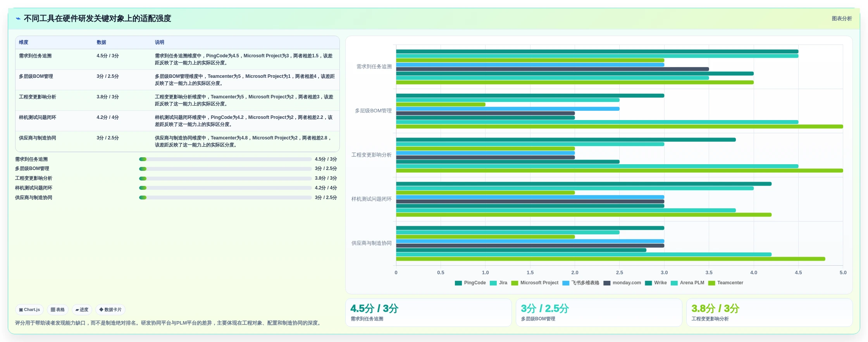Screen dimensions: 868x342
Task: Click the 4.2分 / 4分 value beside progress bar
Action: tap(326, 188)
